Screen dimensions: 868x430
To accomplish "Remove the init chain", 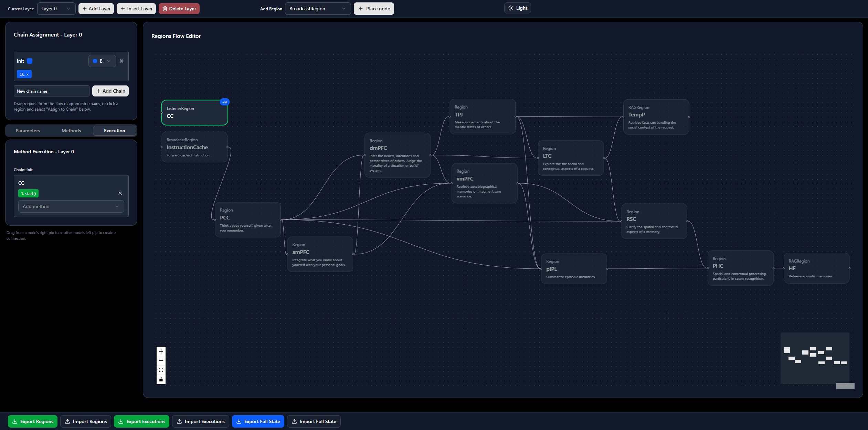I will point(121,61).
